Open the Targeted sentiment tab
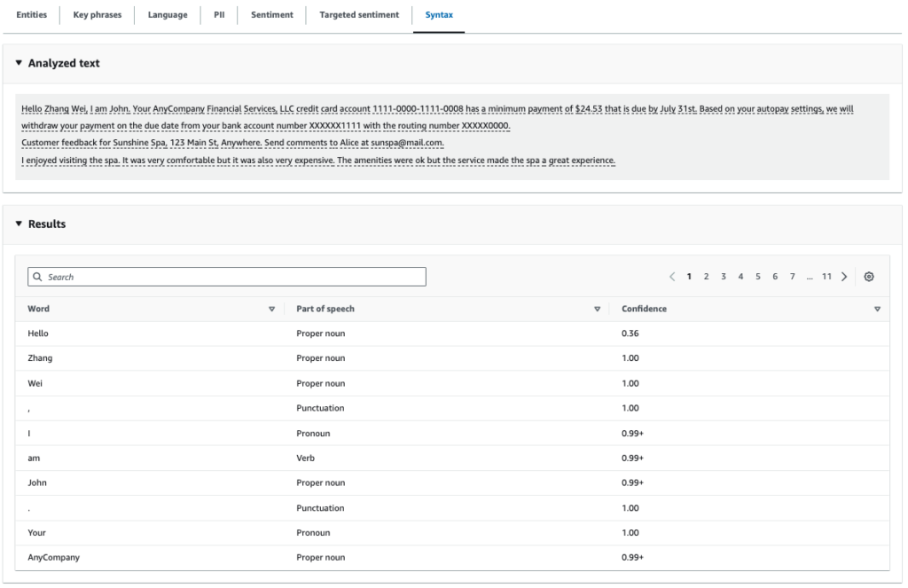This screenshot has height=588, width=908. (x=359, y=14)
